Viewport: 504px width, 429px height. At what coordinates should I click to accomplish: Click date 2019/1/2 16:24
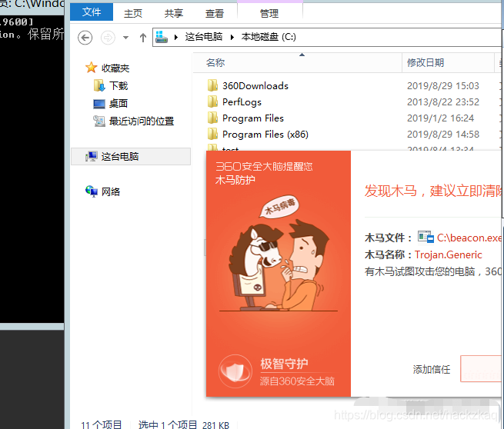[440, 118]
